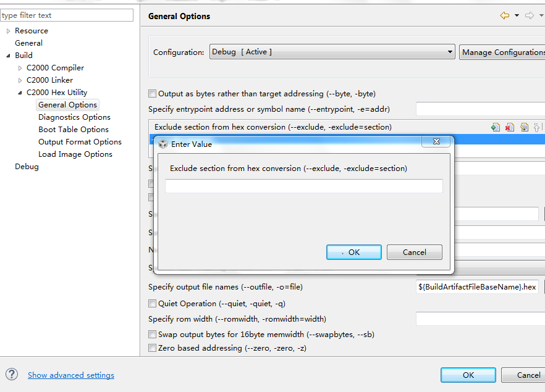Screen dimensions: 545x392
Task: Collapse the C2000 Hex Utility node
Action: [x=20, y=93]
